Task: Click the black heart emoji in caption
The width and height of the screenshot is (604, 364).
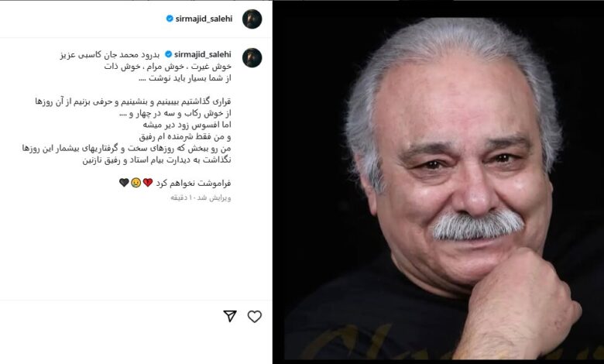Action: point(124,183)
